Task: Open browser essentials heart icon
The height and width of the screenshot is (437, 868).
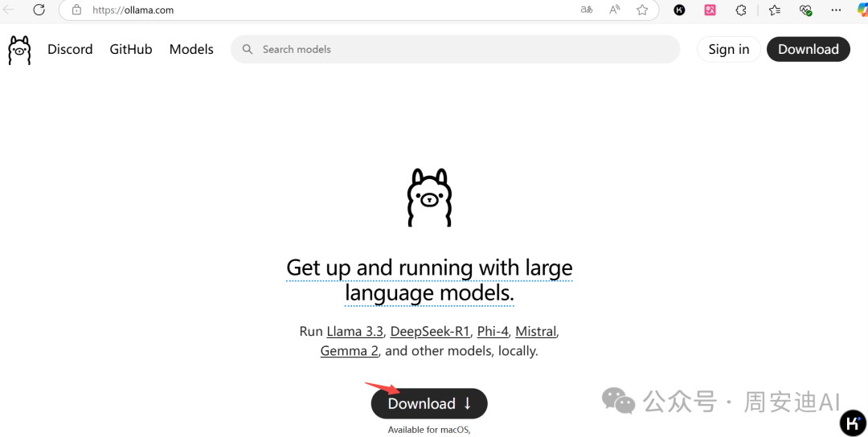Action: pos(805,10)
